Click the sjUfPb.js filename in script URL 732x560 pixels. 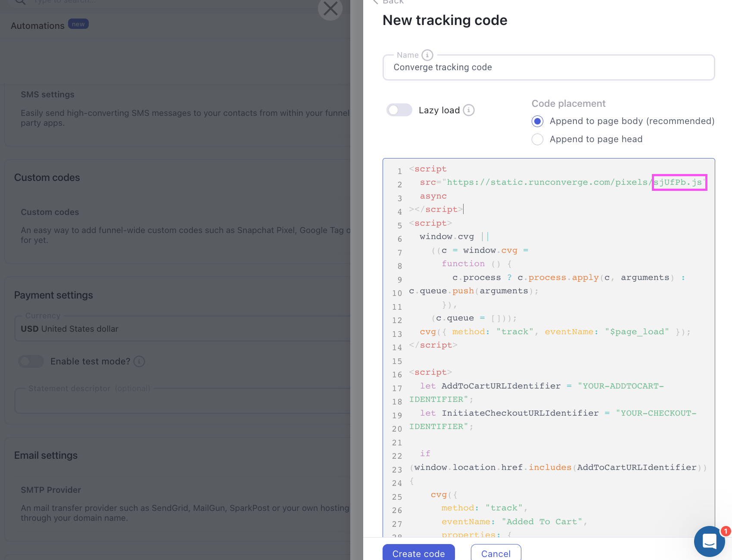(678, 182)
